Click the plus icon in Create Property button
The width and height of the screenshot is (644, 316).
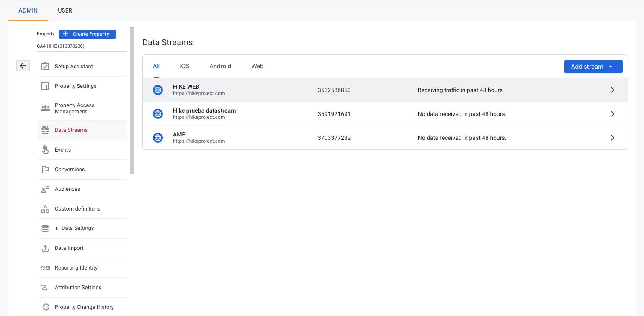pos(65,34)
